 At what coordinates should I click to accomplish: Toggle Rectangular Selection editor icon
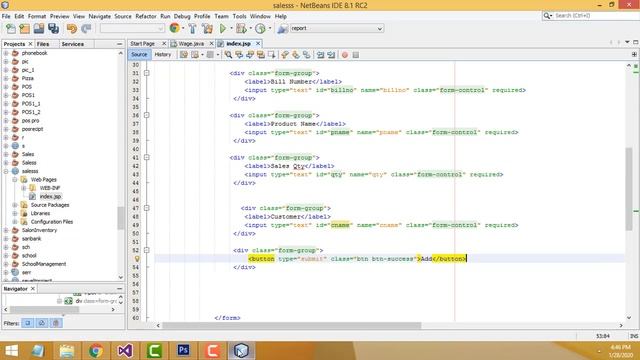click(x=271, y=55)
